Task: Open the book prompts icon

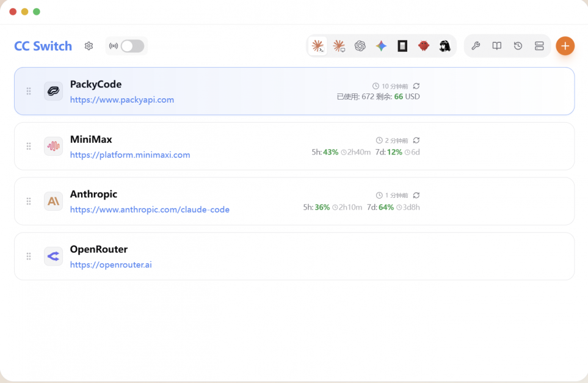Action: click(497, 46)
